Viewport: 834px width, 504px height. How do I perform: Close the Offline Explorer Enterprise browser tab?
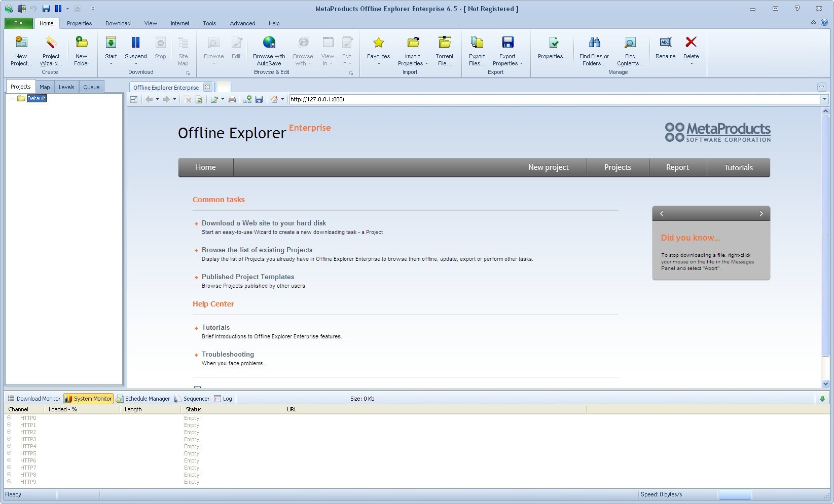point(207,87)
